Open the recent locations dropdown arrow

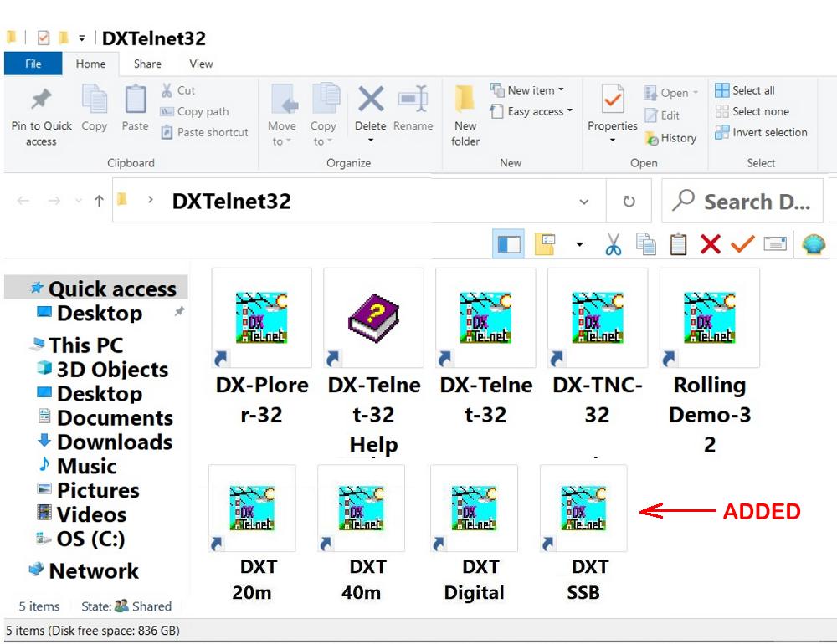pos(79,202)
